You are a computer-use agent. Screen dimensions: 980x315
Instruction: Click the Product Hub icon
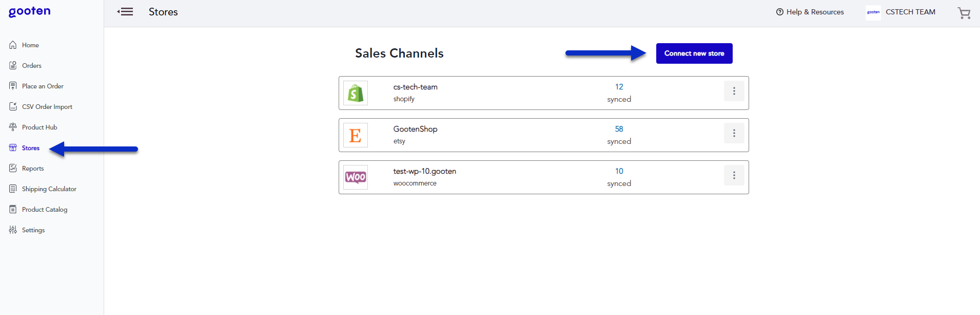[12, 127]
